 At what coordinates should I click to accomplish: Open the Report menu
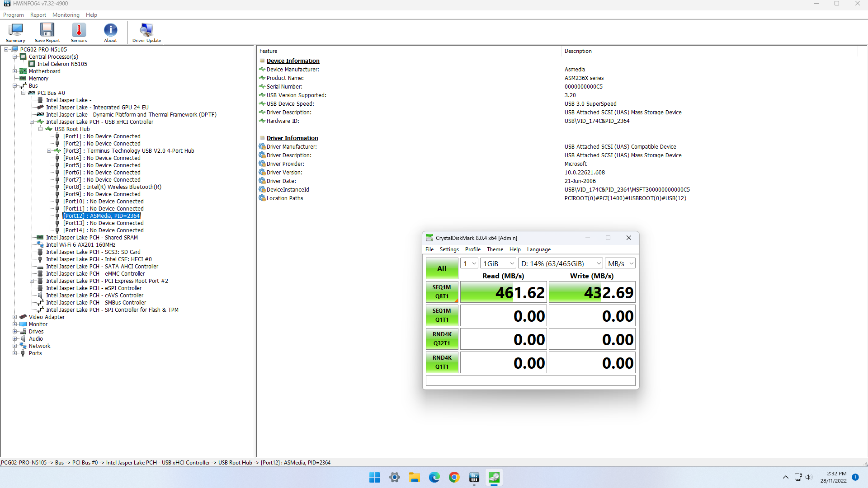click(x=38, y=15)
